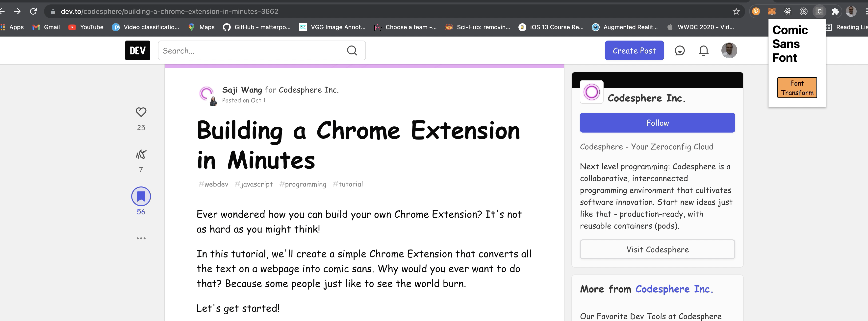Click the site lock icon
The image size is (868, 321).
(x=52, y=11)
